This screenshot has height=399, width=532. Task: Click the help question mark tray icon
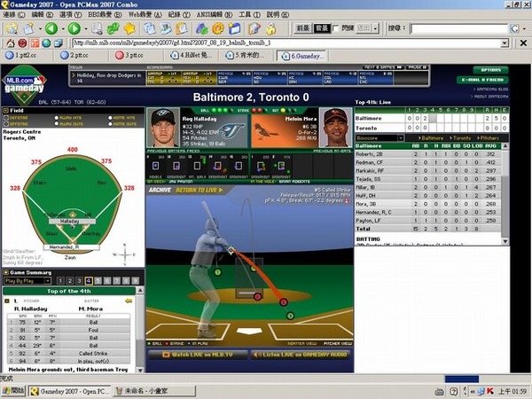point(454,391)
